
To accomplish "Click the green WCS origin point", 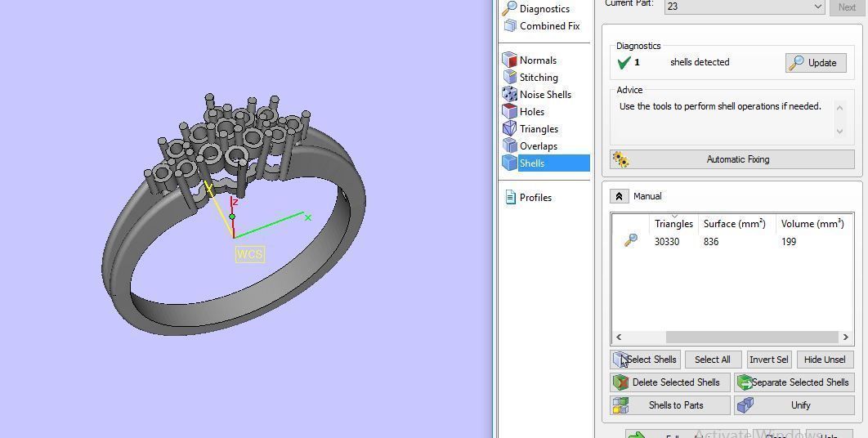I will point(232,217).
